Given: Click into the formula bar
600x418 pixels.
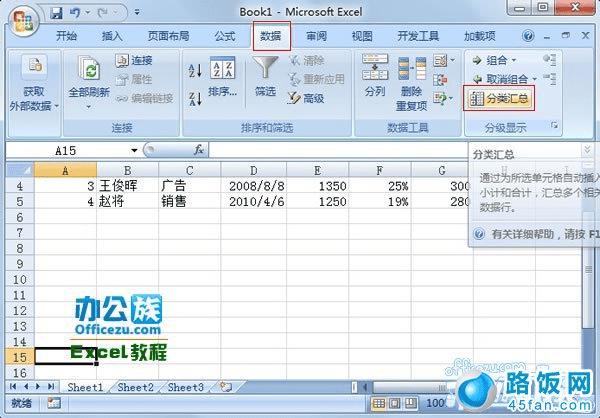Looking at the screenshot, I should tap(339, 150).
